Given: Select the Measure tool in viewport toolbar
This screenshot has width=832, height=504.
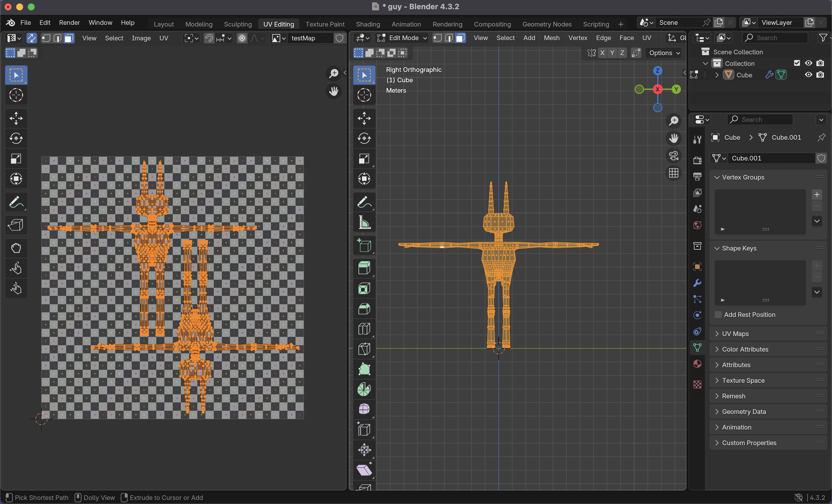Looking at the screenshot, I should pos(364,223).
